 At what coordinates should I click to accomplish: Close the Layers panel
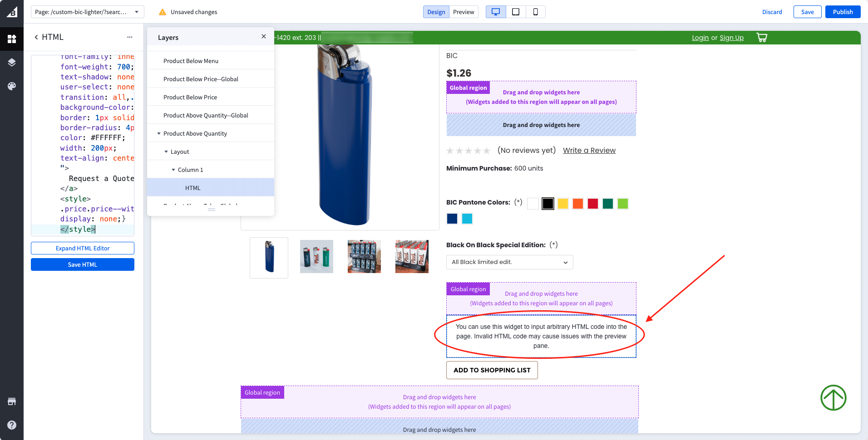pyautogui.click(x=264, y=36)
